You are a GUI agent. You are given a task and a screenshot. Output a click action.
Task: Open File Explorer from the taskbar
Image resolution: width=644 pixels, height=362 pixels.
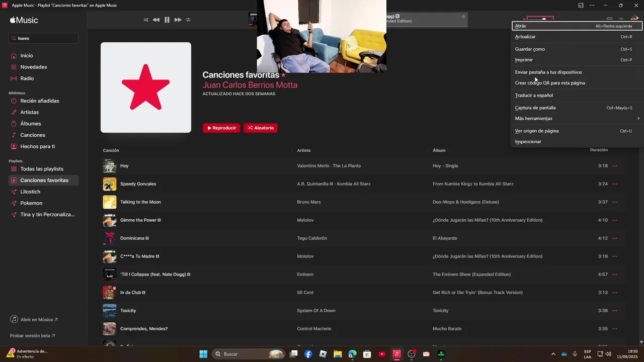pyautogui.click(x=338, y=354)
